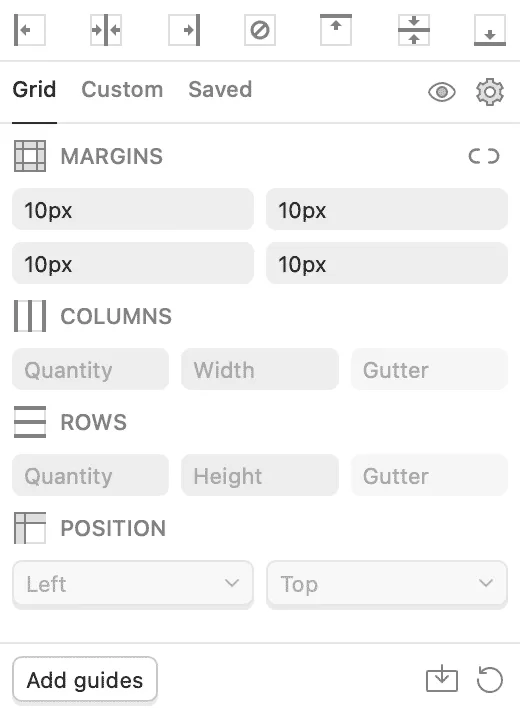Viewport: 520px width, 714px height.
Task: Click the clear guides icon
Action: click(260, 30)
